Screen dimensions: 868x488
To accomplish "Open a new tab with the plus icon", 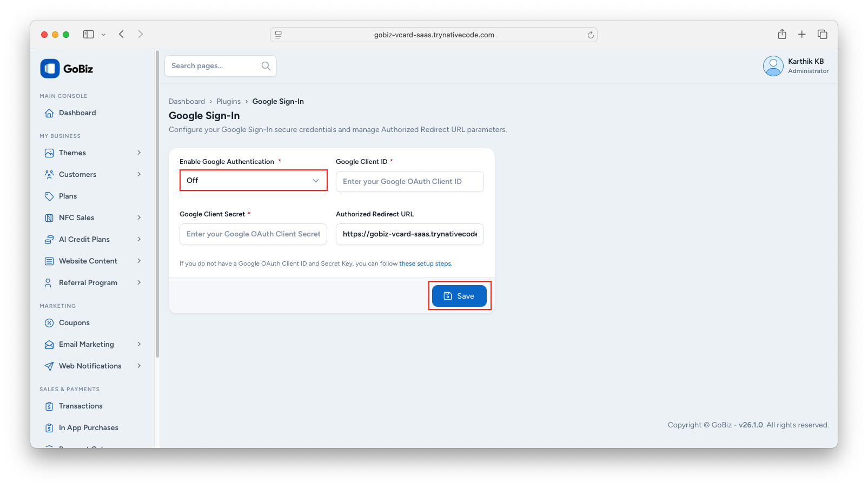I will point(802,34).
